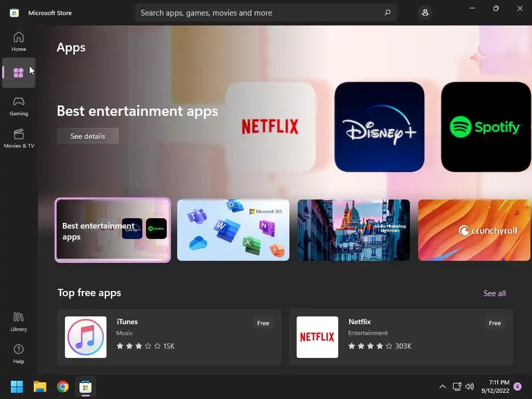Click the iTunes app icon

86,337
